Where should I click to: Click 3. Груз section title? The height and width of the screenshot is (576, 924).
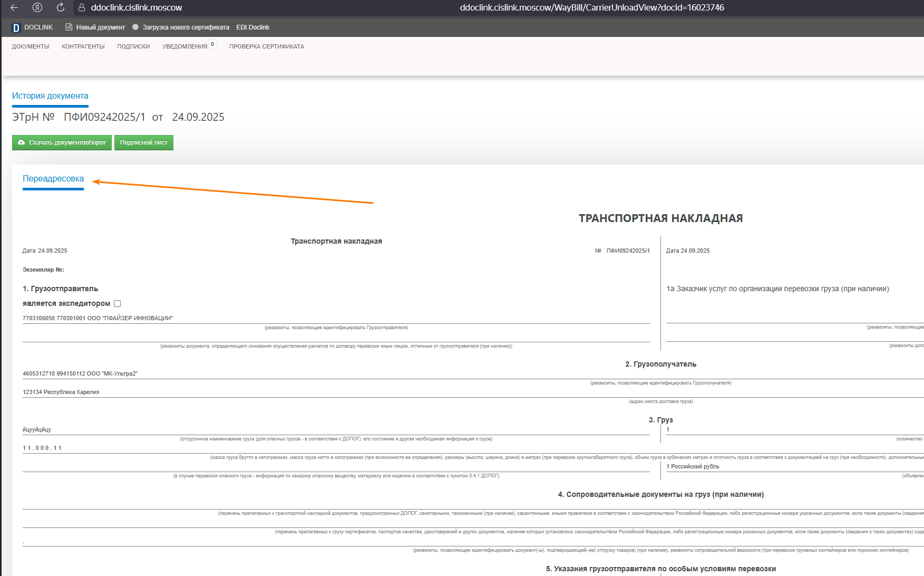coord(660,420)
